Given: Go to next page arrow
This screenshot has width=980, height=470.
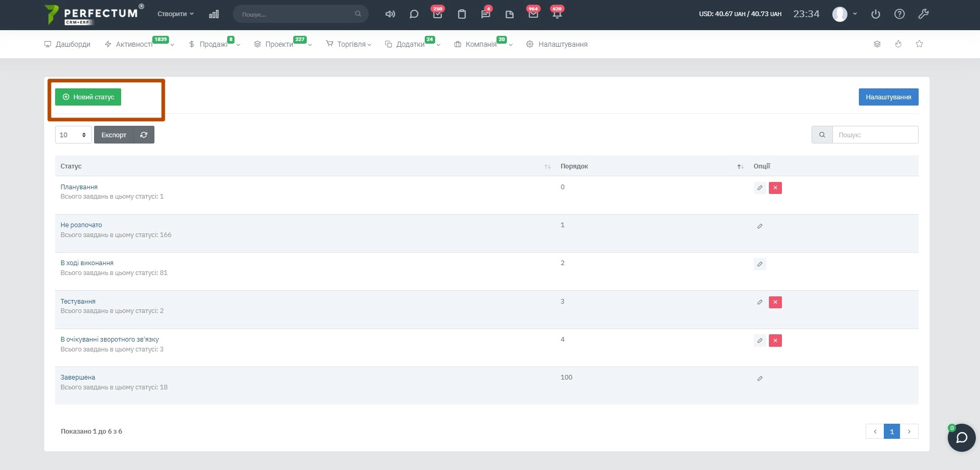Looking at the screenshot, I should click(x=909, y=432).
